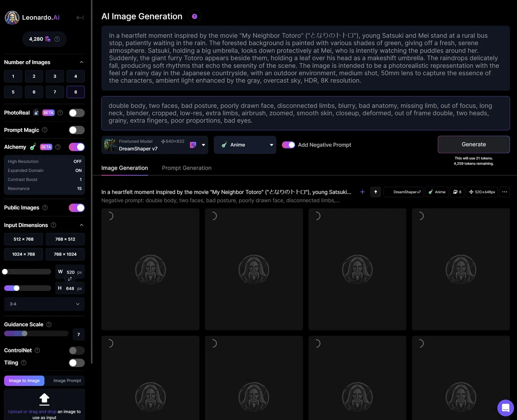Click the Guidance Scale slider handle

(x=25, y=334)
